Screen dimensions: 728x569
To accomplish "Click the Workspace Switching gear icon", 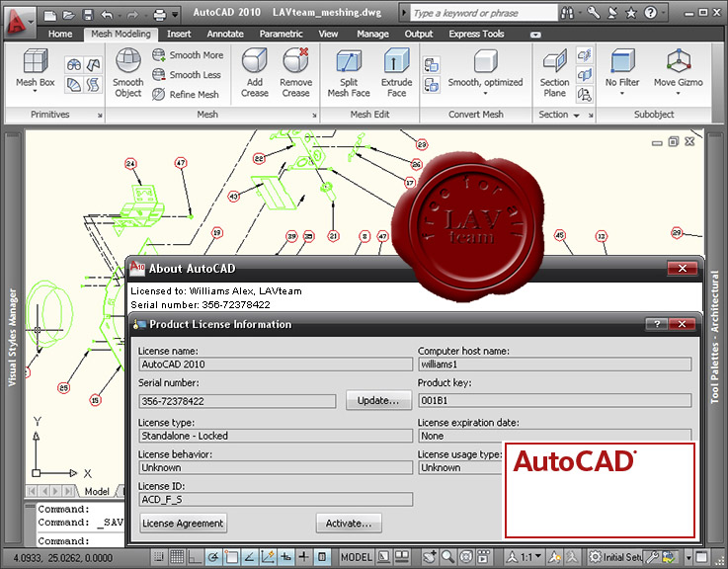I will pyautogui.click(x=595, y=556).
